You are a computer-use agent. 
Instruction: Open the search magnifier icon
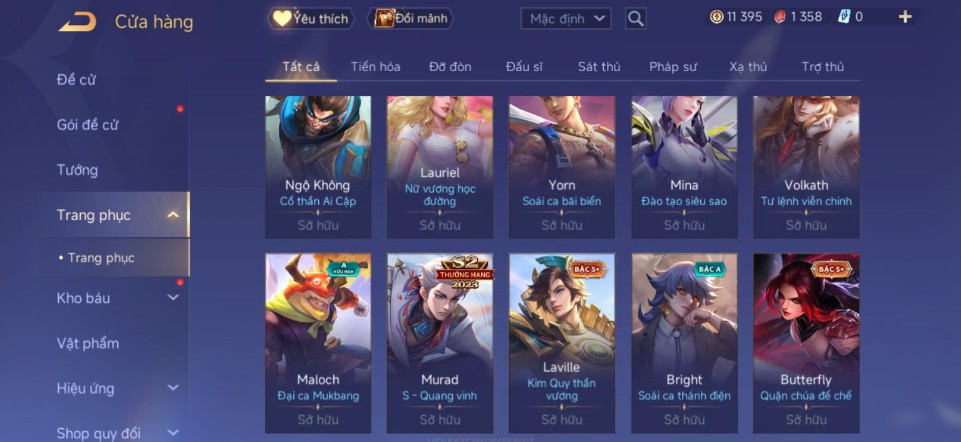point(636,18)
